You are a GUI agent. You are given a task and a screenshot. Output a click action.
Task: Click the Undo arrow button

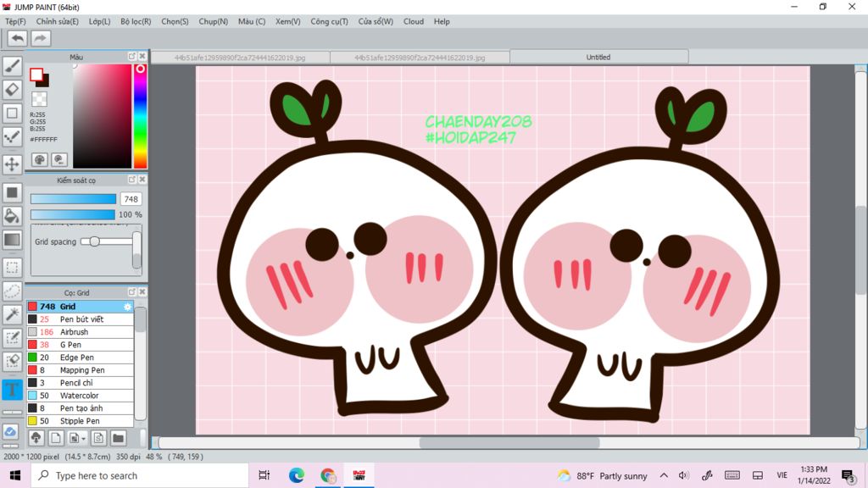tap(18, 38)
